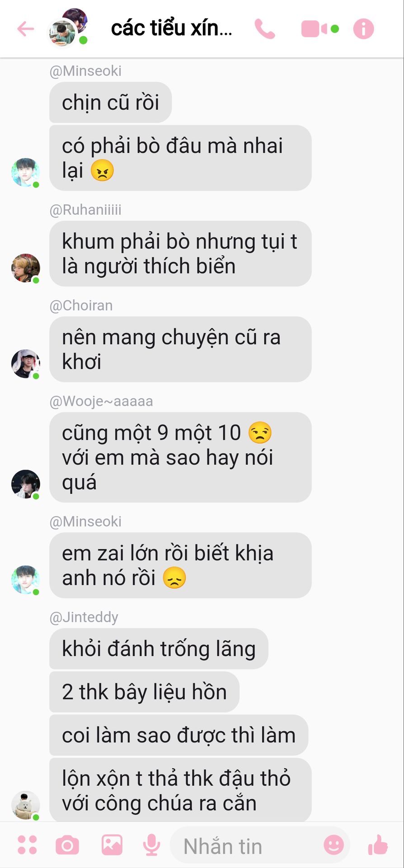Tap the pink back arrow
This screenshot has height=868, width=404.
pyautogui.click(x=26, y=29)
